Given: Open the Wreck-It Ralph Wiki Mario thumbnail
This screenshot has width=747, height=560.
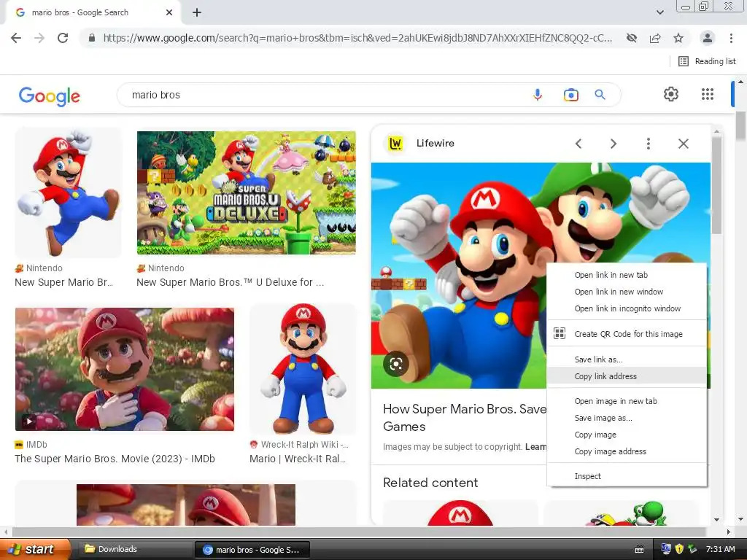Looking at the screenshot, I should 303,369.
